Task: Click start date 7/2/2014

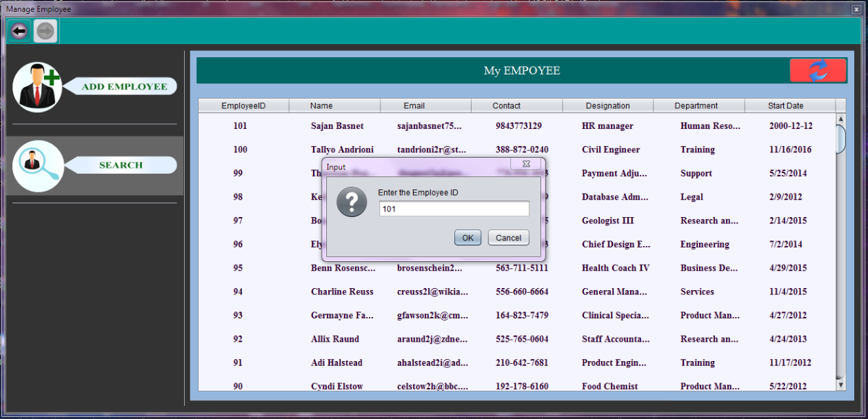Action: [786, 245]
